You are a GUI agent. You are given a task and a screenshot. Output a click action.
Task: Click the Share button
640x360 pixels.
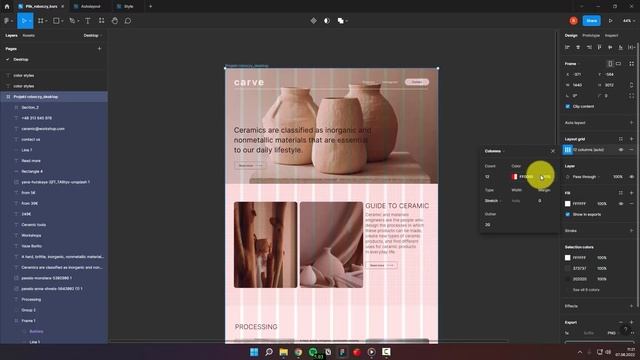[x=591, y=21]
